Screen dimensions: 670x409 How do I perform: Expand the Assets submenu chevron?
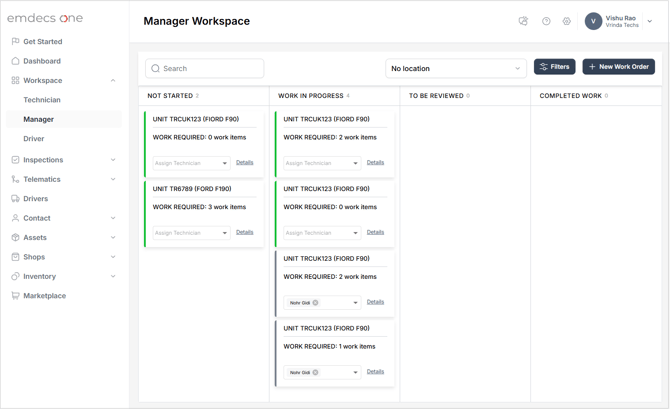click(x=113, y=238)
